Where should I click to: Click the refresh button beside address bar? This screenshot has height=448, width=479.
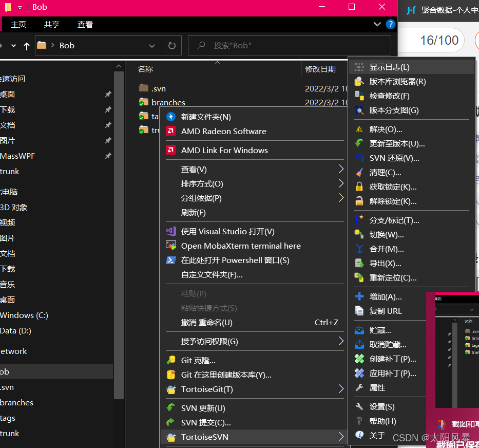point(172,46)
